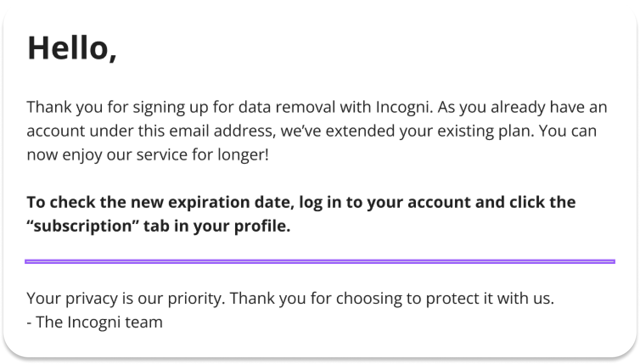The height and width of the screenshot is (364, 640).
Task: Click the "Hello," heading
Action: point(72,48)
